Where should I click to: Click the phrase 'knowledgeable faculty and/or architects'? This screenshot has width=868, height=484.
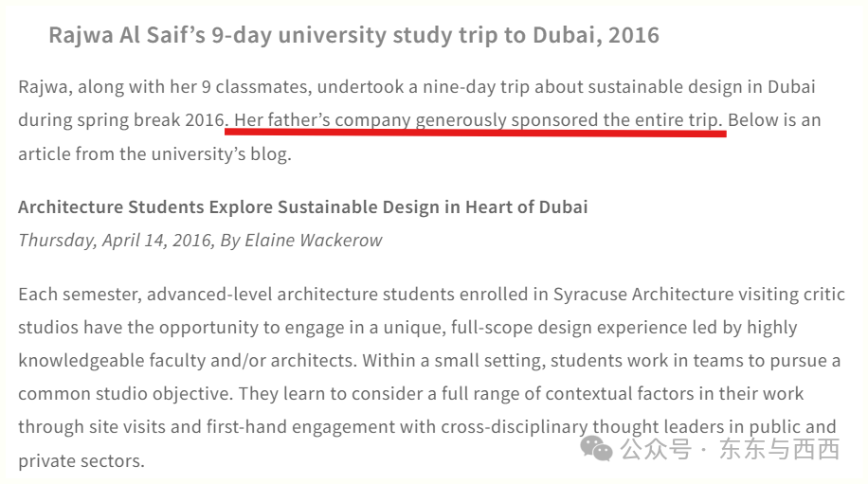pyautogui.click(x=188, y=361)
